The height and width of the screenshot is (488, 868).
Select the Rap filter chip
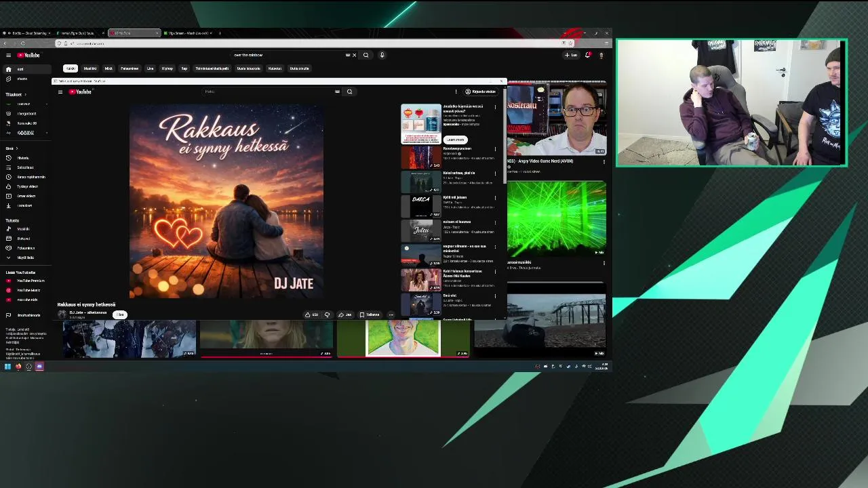point(184,68)
